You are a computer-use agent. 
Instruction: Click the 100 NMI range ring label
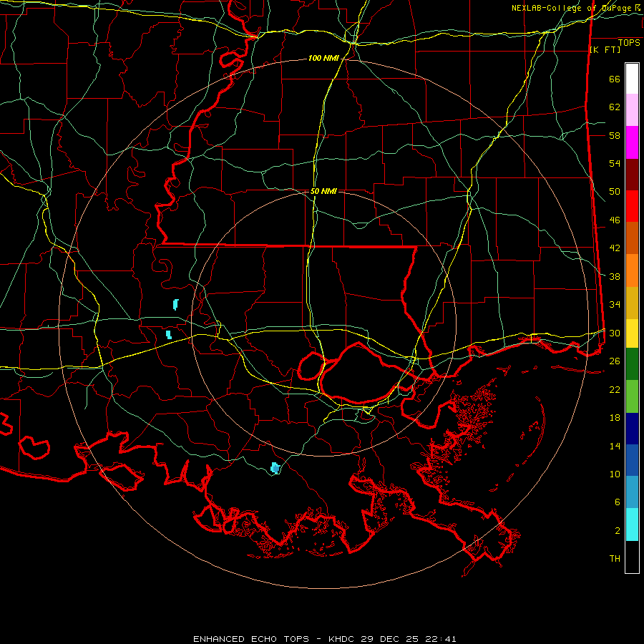click(x=323, y=59)
